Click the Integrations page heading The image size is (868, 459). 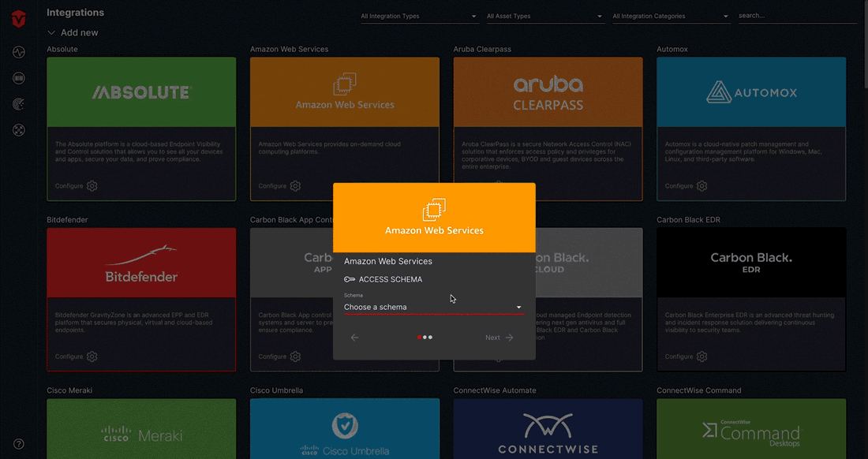(75, 13)
